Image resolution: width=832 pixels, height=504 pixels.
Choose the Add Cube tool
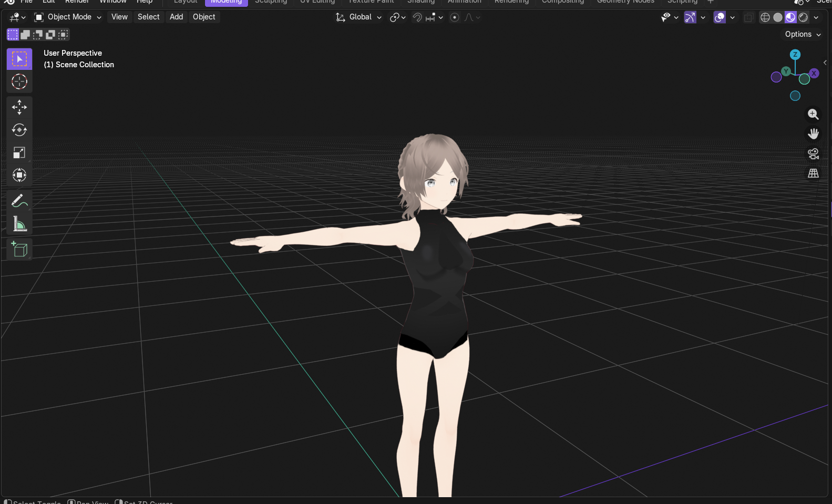(19, 249)
